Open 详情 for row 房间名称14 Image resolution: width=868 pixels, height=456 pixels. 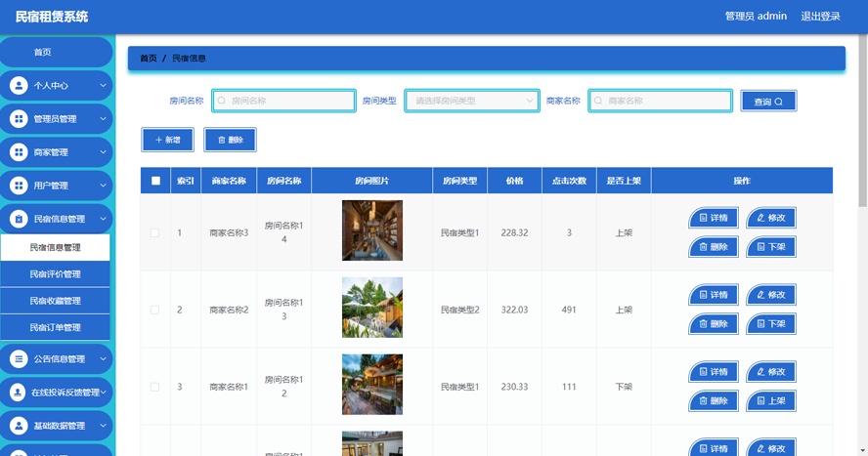713,218
